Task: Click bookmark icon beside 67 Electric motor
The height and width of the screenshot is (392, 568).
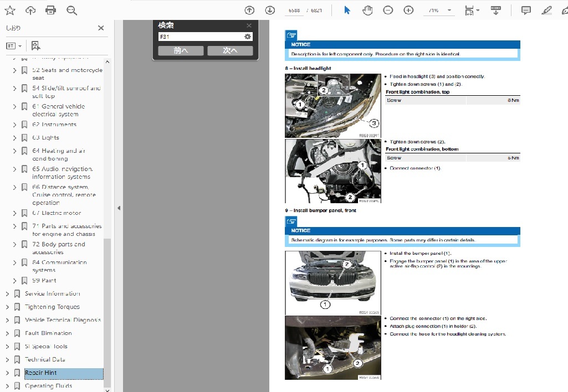Action: click(x=24, y=213)
